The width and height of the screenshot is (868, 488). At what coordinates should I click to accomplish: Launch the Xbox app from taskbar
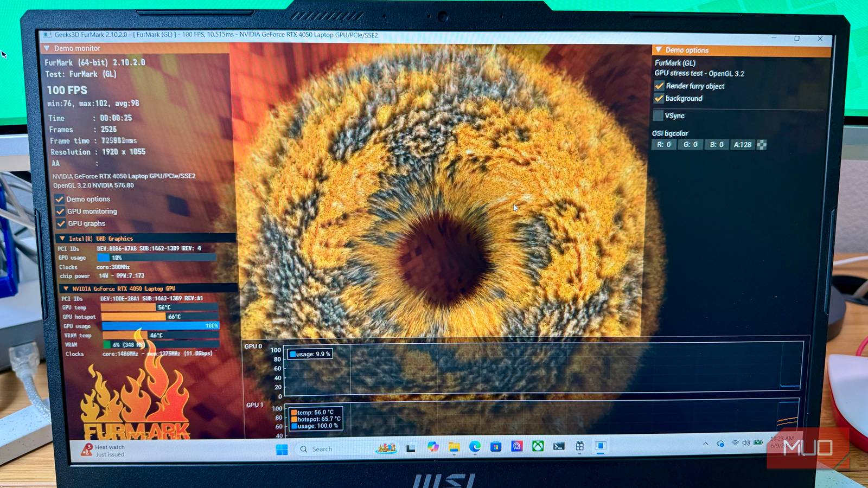538,446
